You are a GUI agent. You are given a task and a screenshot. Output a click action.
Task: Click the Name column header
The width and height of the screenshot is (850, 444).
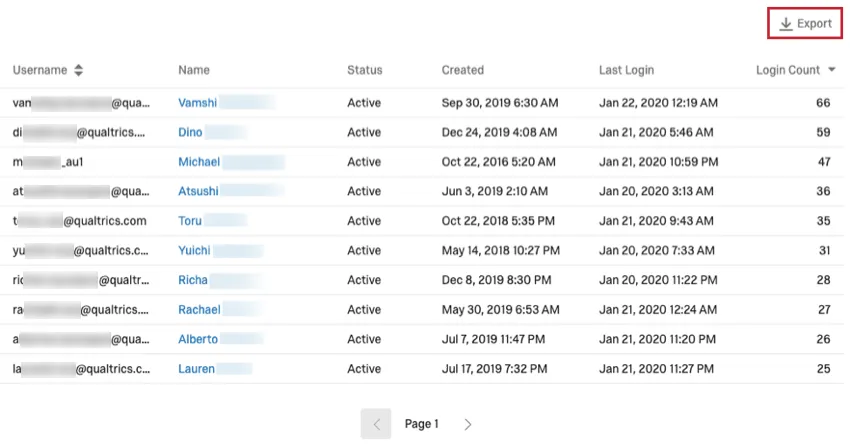(x=194, y=70)
